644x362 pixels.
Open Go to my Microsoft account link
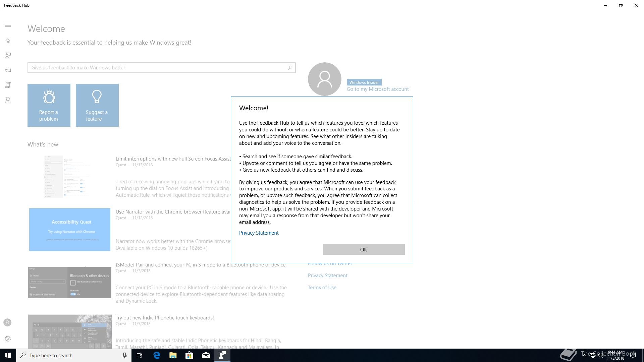pos(378,89)
